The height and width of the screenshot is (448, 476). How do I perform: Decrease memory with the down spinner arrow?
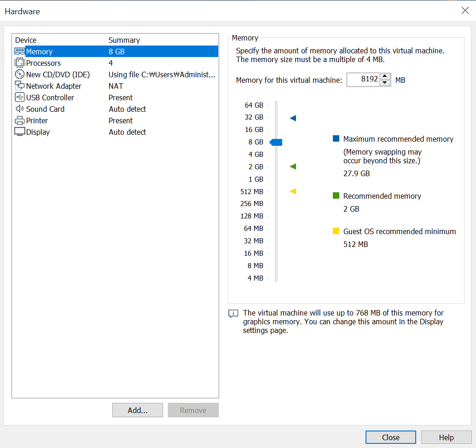tap(385, 83)
